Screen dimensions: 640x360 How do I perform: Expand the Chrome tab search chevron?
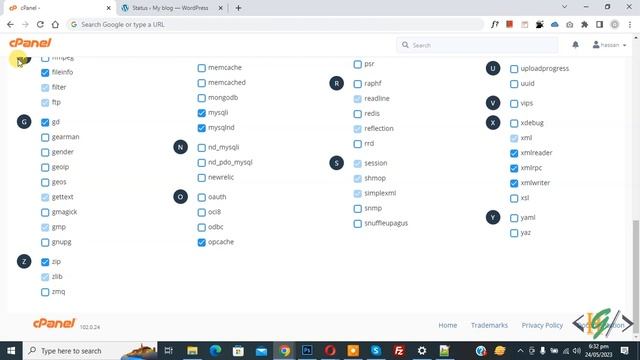point(564,7)
